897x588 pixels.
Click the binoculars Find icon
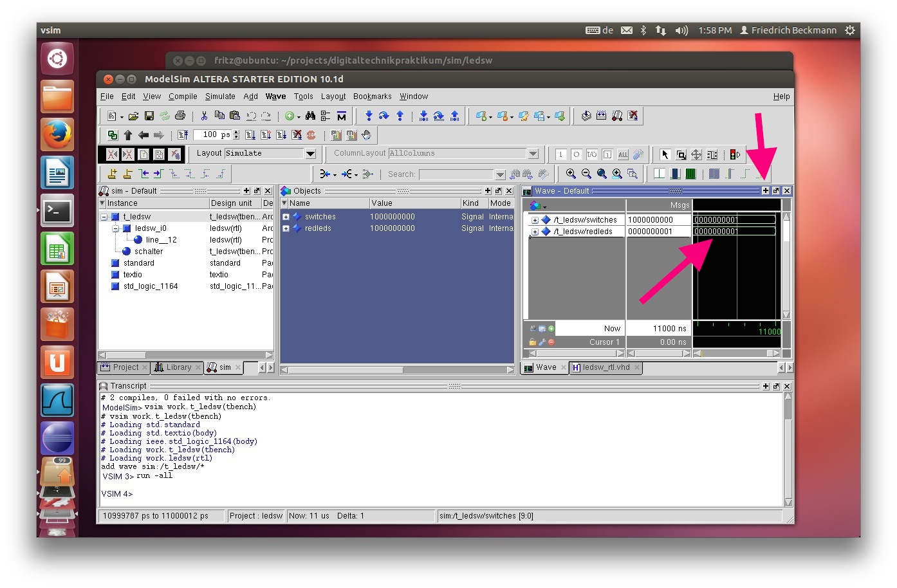pyautogui.click(x=310, y=116)
